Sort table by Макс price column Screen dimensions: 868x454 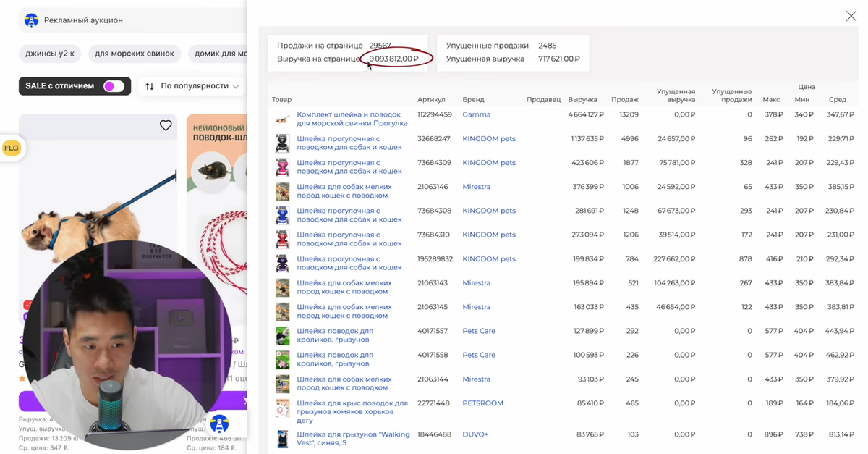(x=771, y=99)
